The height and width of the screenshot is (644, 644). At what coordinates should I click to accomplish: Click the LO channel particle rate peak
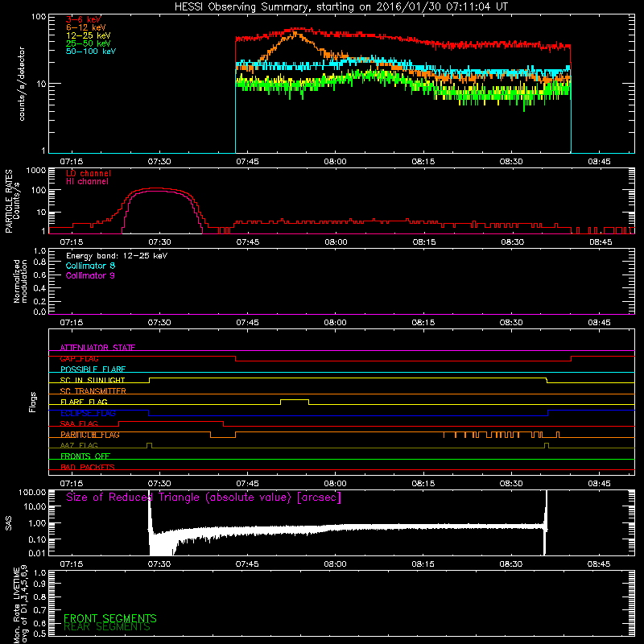154,188
